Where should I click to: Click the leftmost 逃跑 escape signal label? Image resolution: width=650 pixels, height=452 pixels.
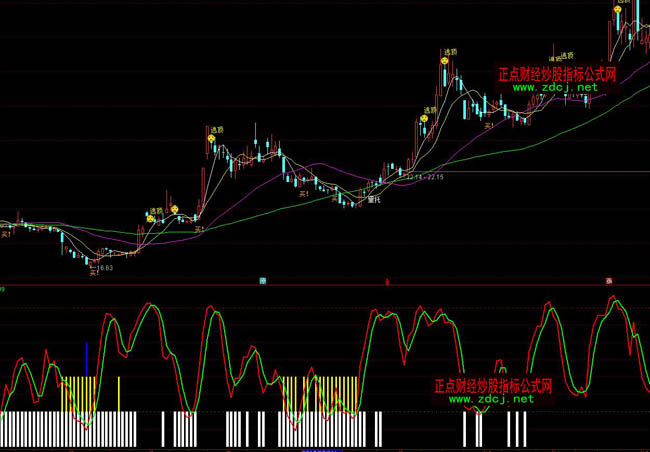pyautogui.click(x=155, y=211)
